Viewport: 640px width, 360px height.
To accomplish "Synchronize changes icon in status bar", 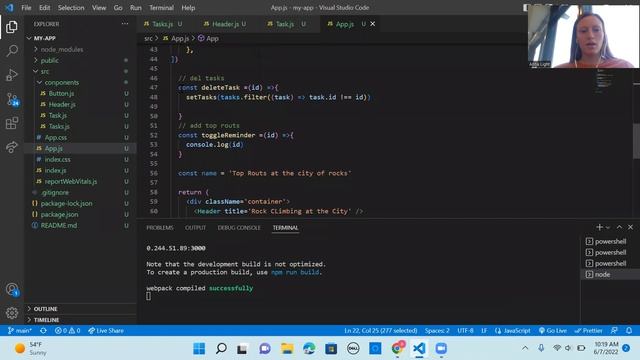I will [43, 331].
